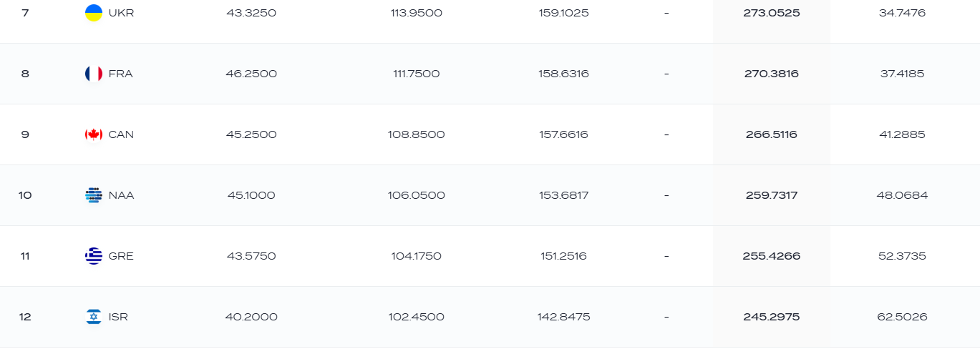Click the Canada flag icon
The height and width of the screenshot is (349, 980).
click(x=94, y=134)
